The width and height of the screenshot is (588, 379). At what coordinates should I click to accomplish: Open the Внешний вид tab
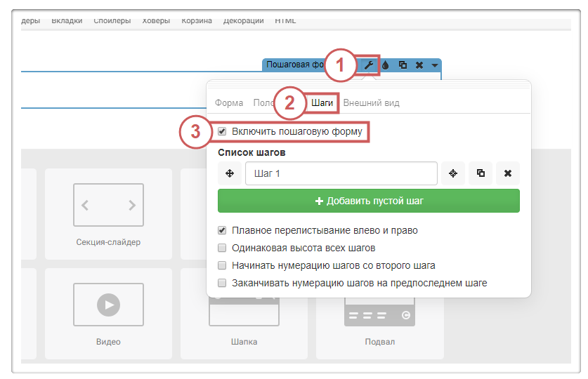(372, 102)
